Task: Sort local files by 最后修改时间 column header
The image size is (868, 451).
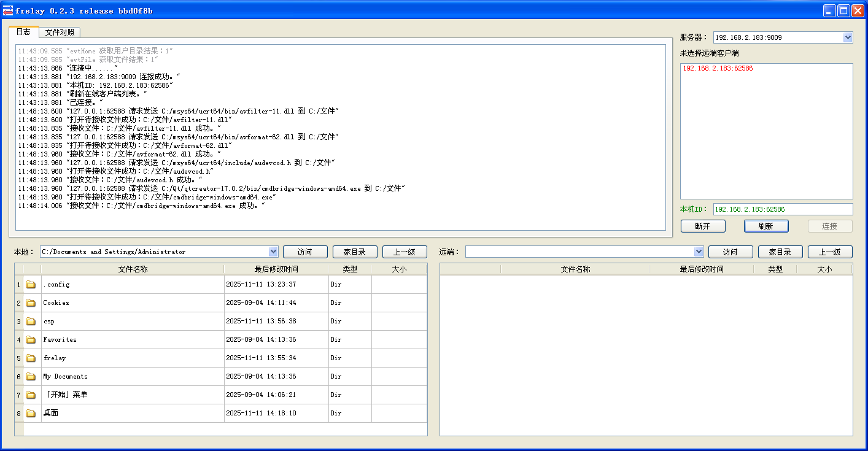Action: tap(276, 269)
